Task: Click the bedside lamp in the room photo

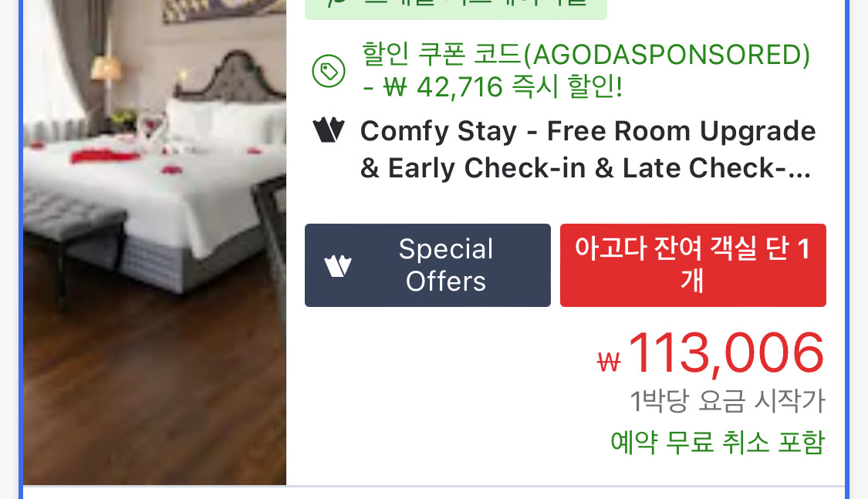Action: pos(106,69)
